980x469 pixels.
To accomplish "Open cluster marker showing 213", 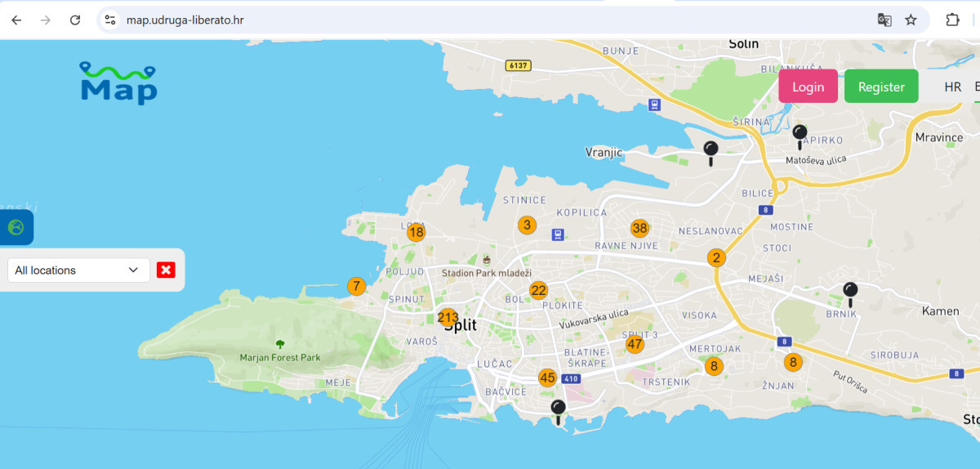I will pos(448,318).
